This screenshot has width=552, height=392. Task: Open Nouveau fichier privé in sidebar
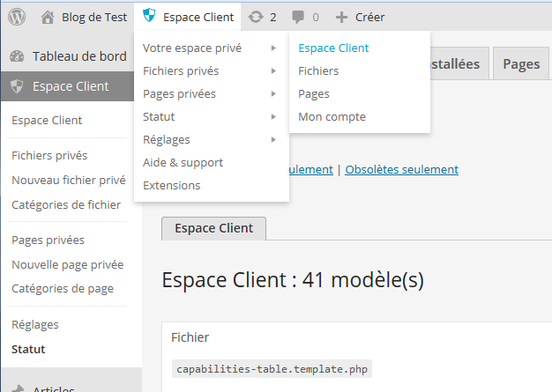point(69,180)
